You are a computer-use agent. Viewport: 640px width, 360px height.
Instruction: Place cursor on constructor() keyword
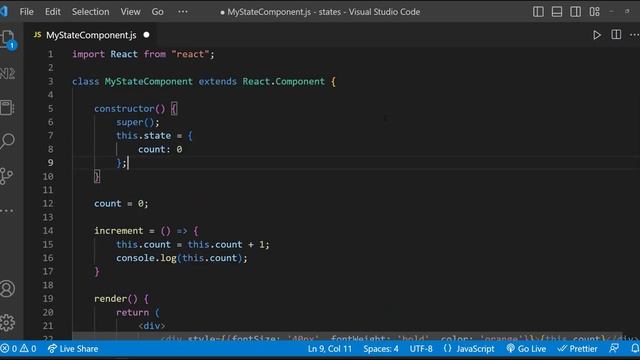[129, 109]
